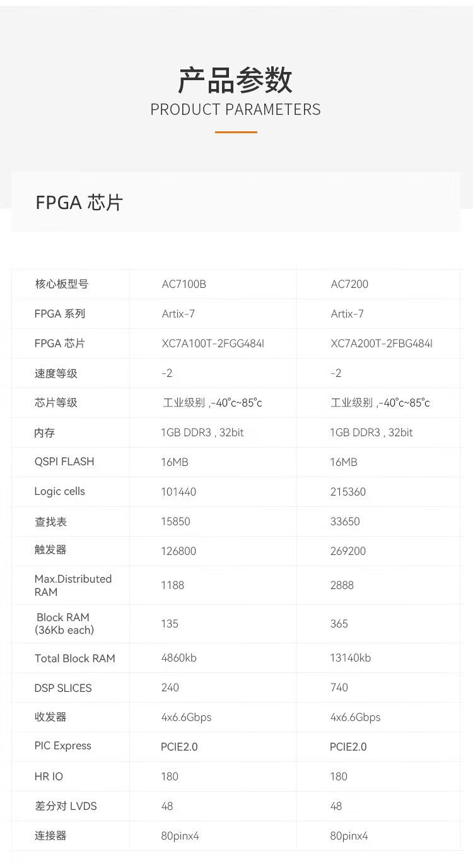This screenshot has width=473, height=868.
Task: Click the AC7200 model cell
Action: click(349, 284)
